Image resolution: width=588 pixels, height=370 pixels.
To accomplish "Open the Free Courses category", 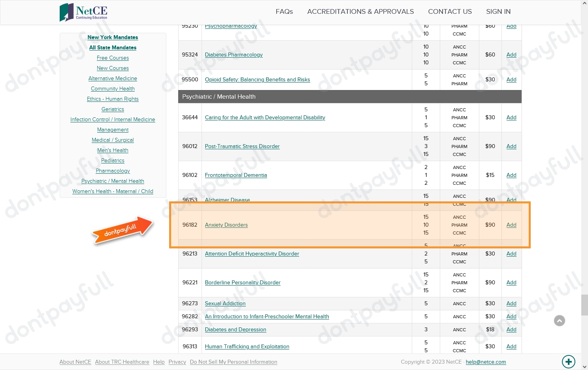I will point(113,58).
